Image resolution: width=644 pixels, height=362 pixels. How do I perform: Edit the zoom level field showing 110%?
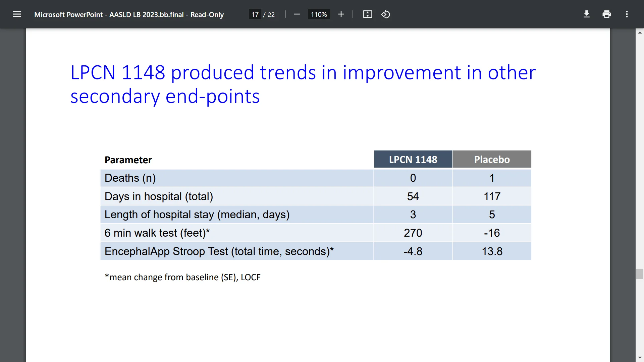(x=319, y=14)
